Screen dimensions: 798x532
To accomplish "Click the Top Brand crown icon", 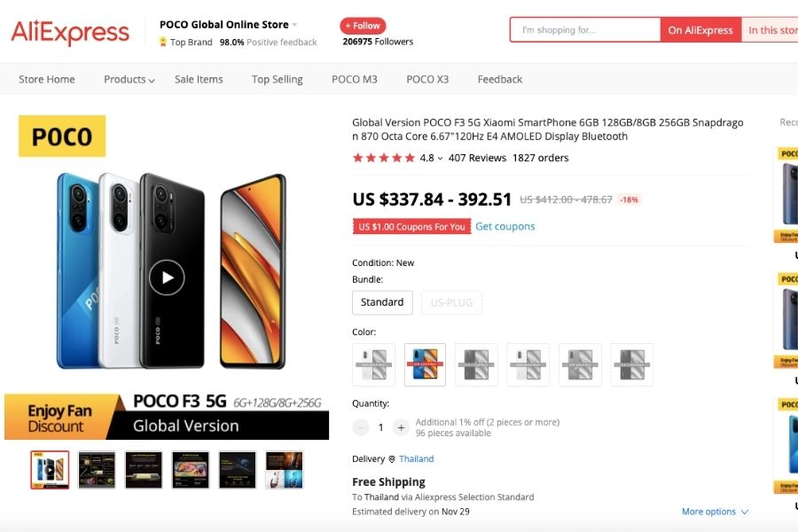I will point(163,43).
